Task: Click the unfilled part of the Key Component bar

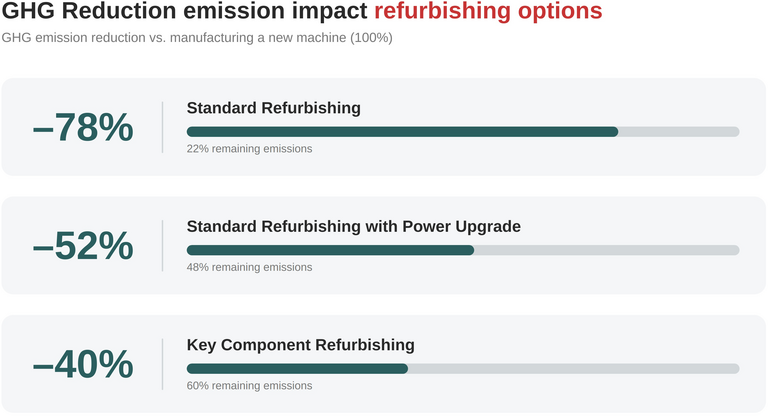Action: point(574,368)
